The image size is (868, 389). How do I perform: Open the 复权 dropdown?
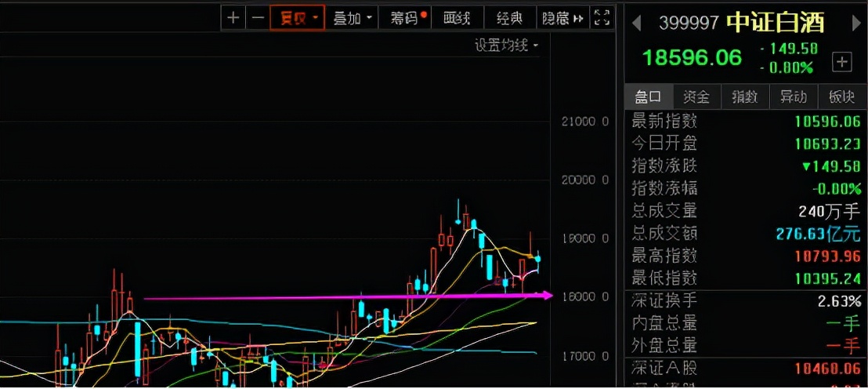(297, 18)
